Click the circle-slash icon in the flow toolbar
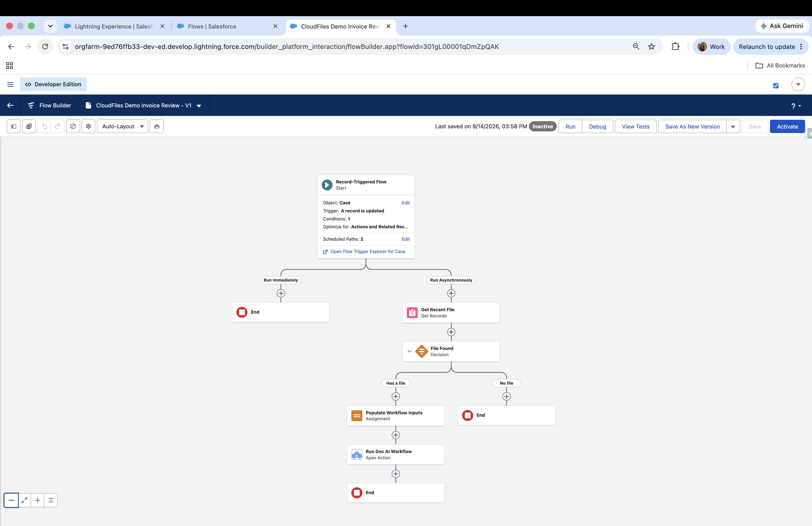The height and width of the screenshot is (526, 812). click(73, 126)
